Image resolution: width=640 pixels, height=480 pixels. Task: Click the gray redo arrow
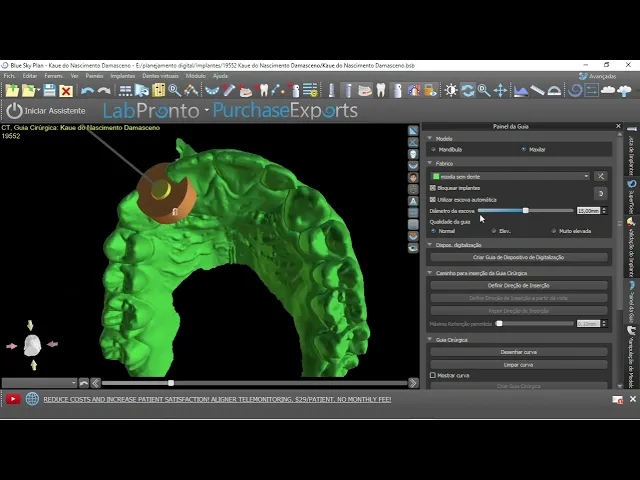[x=104, y=91]
